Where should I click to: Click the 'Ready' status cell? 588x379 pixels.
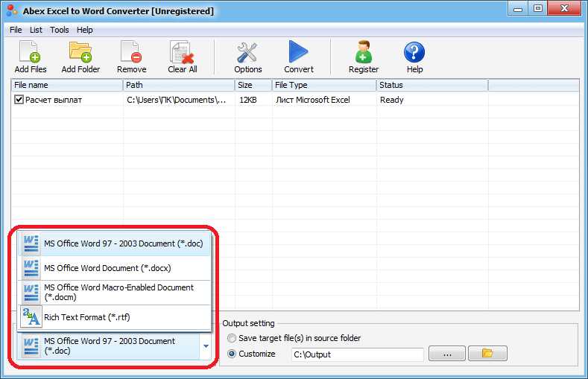click(x=391, y=100)
